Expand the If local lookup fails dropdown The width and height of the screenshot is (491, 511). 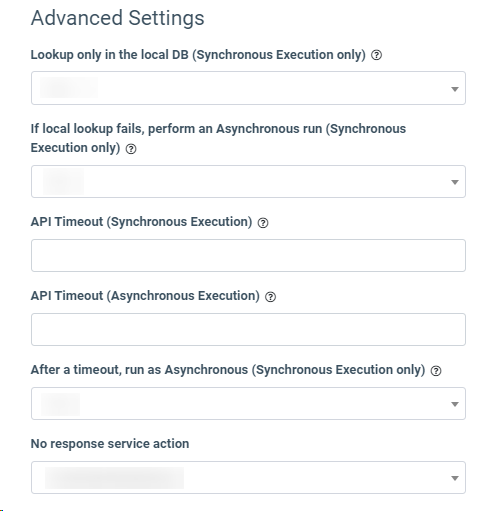pos(248,181)
